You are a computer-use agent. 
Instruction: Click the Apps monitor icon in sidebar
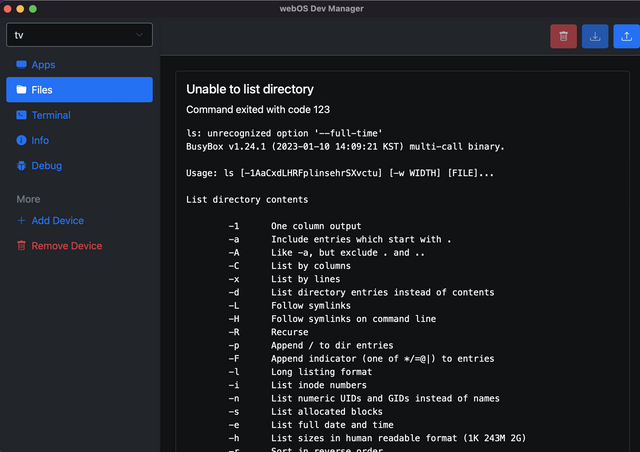tap(21, 65)
